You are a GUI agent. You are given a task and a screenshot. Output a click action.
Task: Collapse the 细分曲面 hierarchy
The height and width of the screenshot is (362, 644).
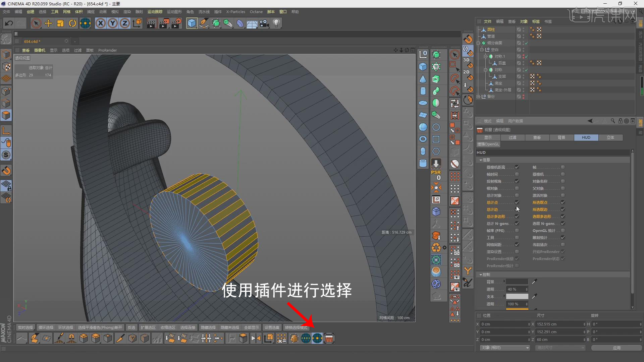click(x=478, y=43)
